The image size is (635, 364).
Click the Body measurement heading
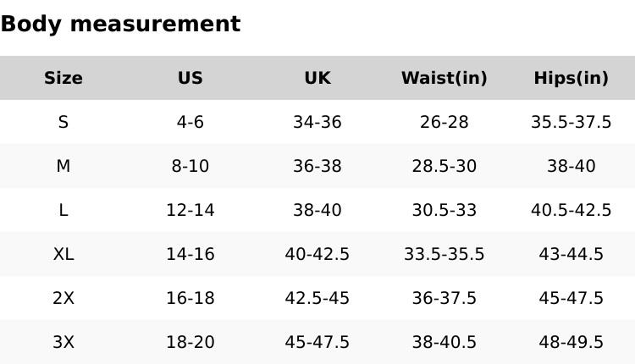point(120,25)
